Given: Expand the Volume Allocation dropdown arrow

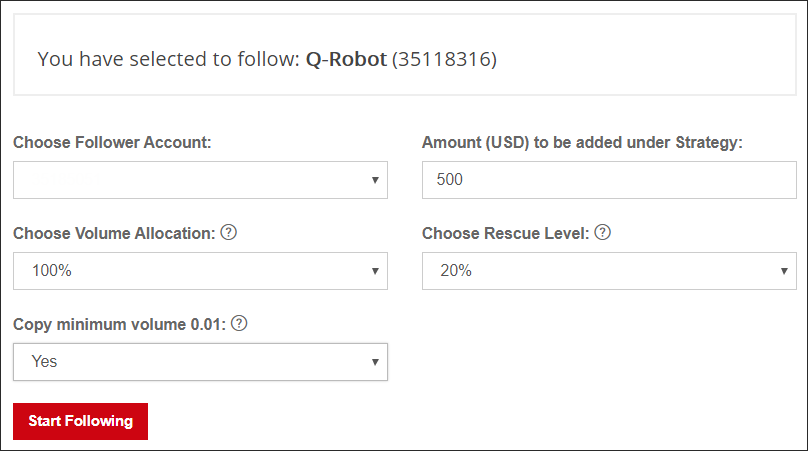Looking at the screenshot, I should 375,271.
